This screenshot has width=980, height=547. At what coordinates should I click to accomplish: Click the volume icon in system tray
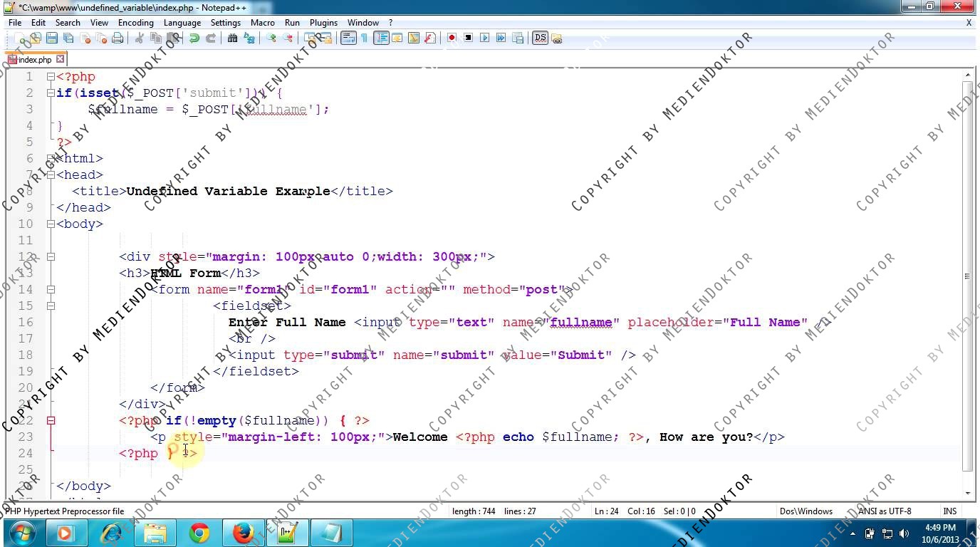pyautogui.click(x=905, y=533)
